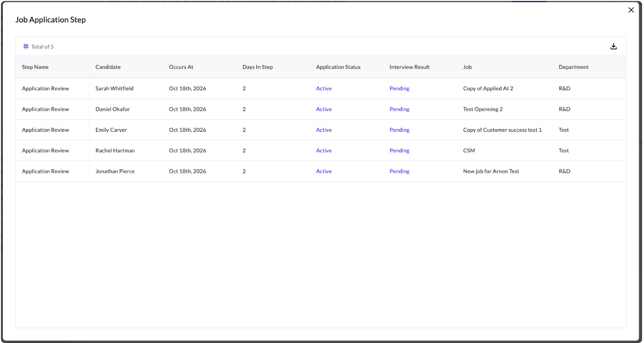
Task: Click Pending result in Emily Carver row
Action: pyautogui.click(x=399, y=130)
